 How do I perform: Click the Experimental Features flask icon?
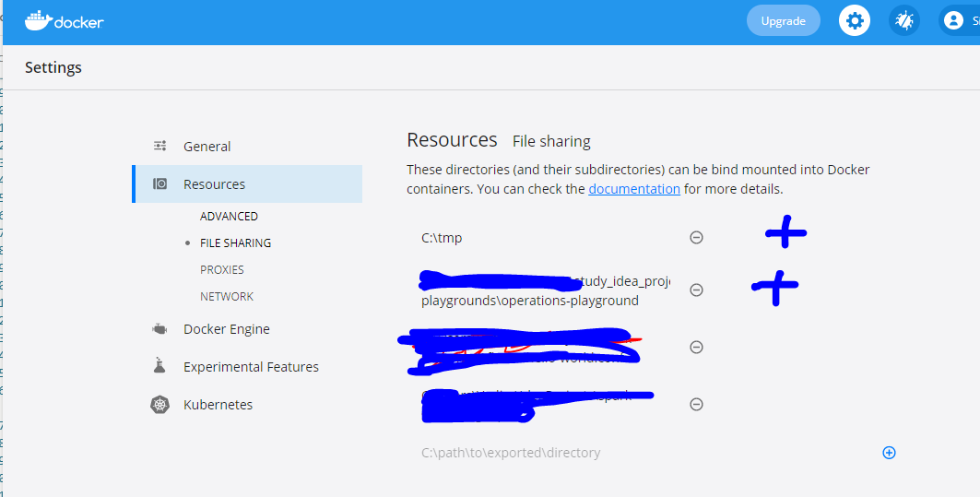tap(160, 366)
